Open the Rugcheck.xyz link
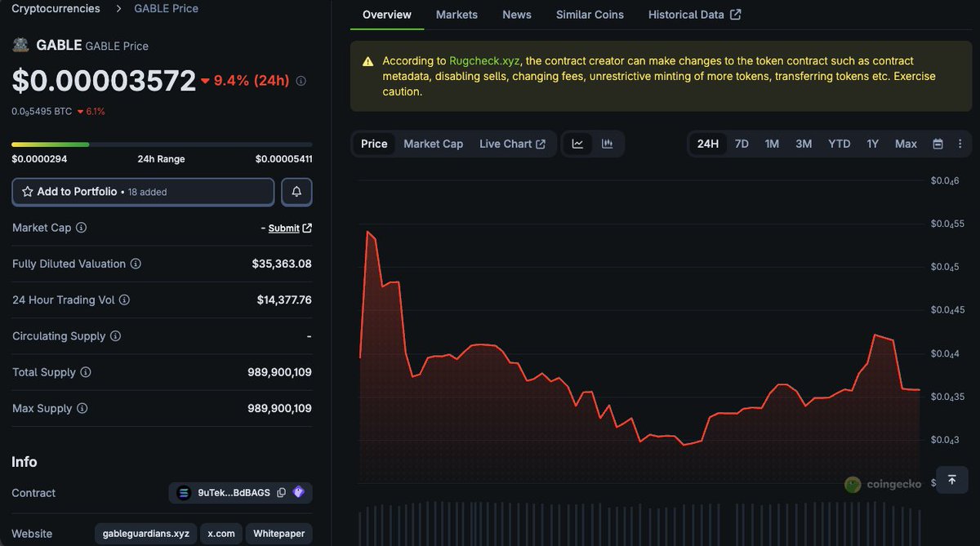 pyautogui.click(x=484, y=60)
